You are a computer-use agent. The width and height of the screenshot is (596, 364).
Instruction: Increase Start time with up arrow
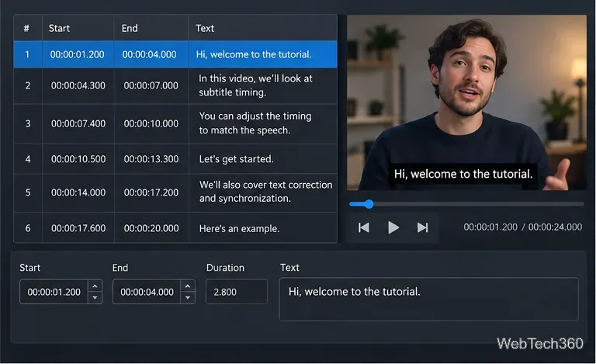pos(95,286)
